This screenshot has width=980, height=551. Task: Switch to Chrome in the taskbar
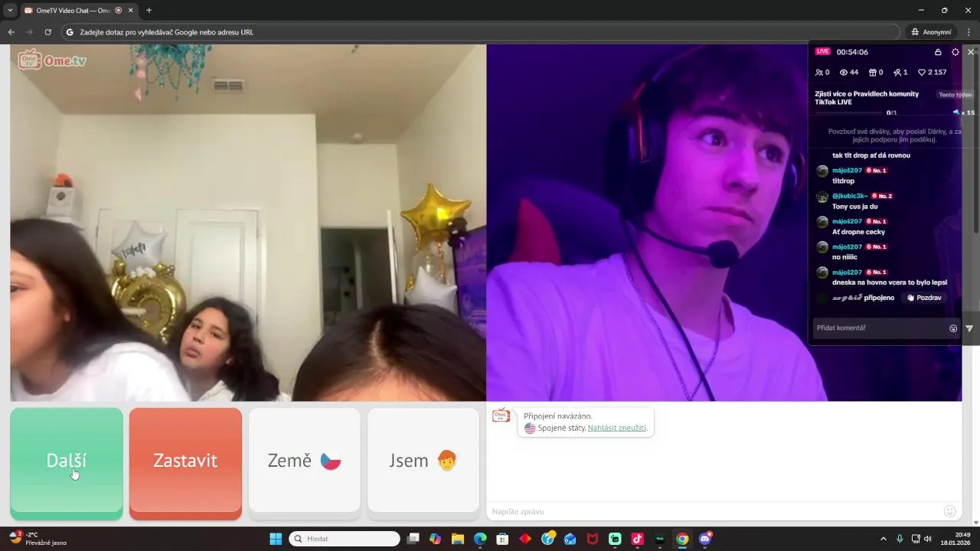[x=682, y=539]
